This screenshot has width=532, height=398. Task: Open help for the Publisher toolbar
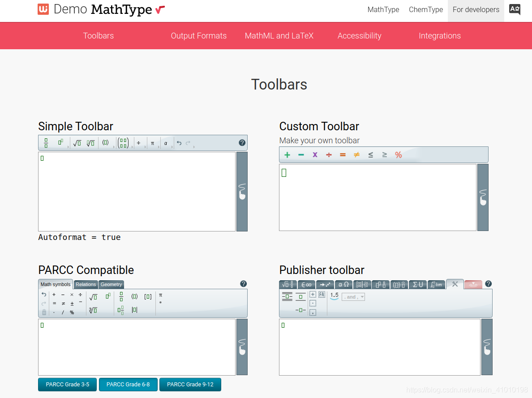pos(488,284)
